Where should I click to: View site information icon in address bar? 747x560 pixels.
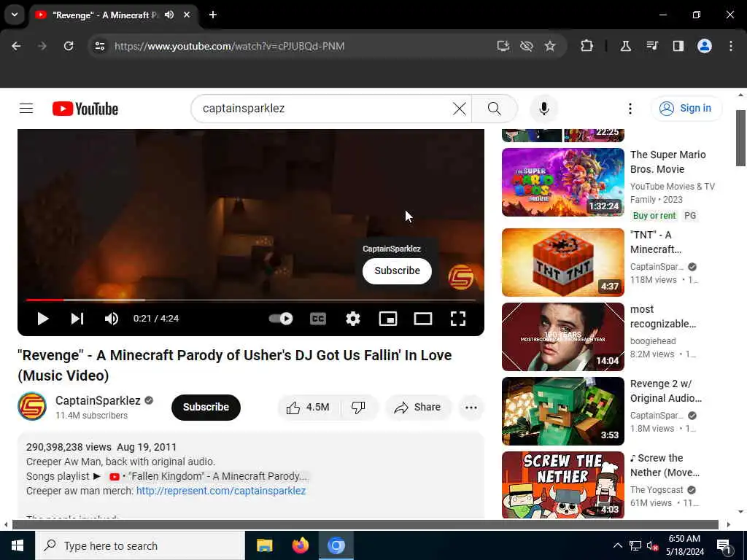[x=99, y=46]
